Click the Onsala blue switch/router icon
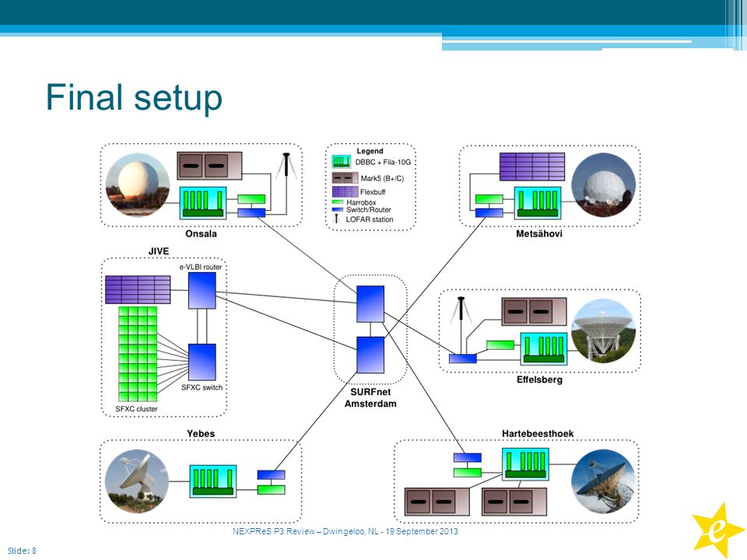Viewport: 747px width, 560px height. click(251, 212)
